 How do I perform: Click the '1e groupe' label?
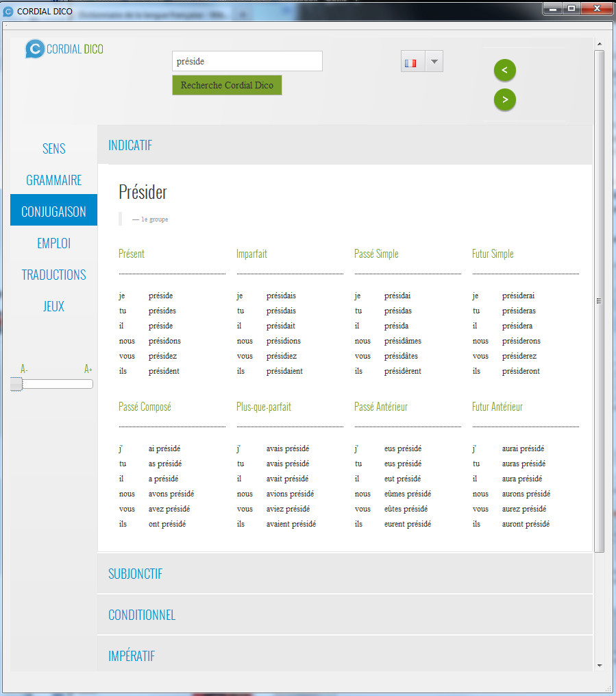(154, 219)
